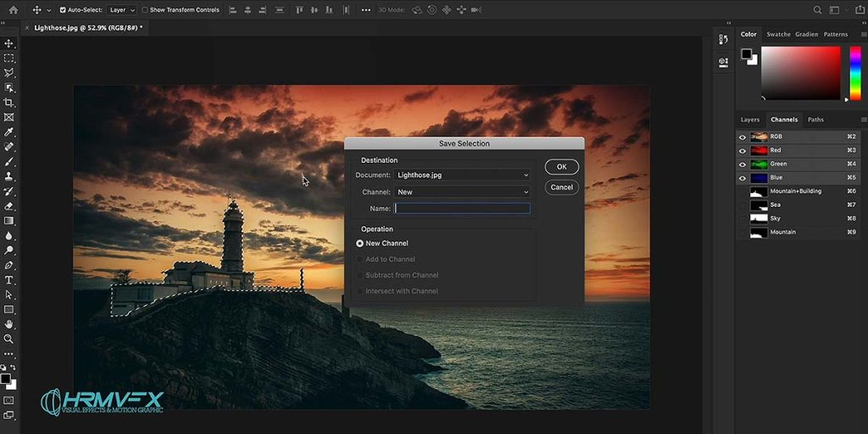Screen dimensions: 868x434
Task: Switch to the Layers tab
Action: (750, 120)
